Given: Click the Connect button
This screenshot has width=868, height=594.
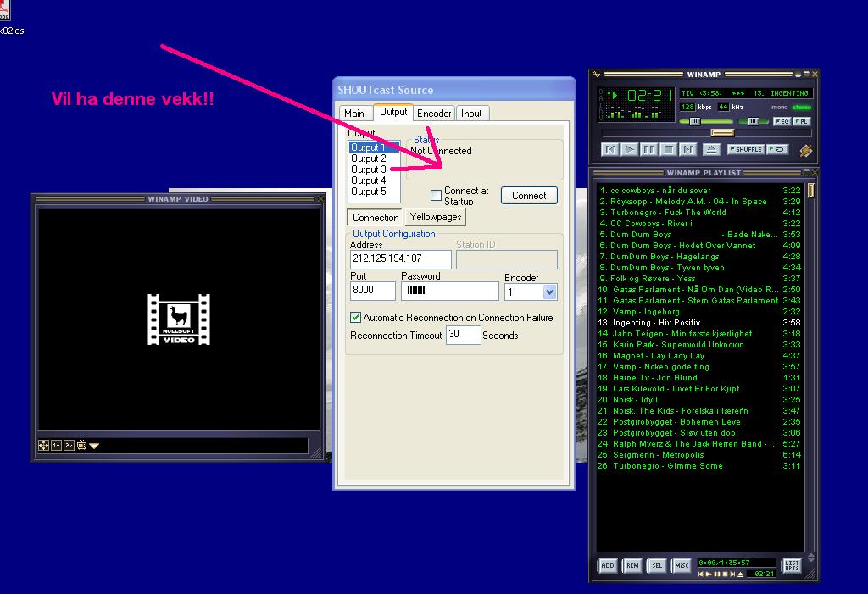Looking at the screenshot, I should 529,196.
